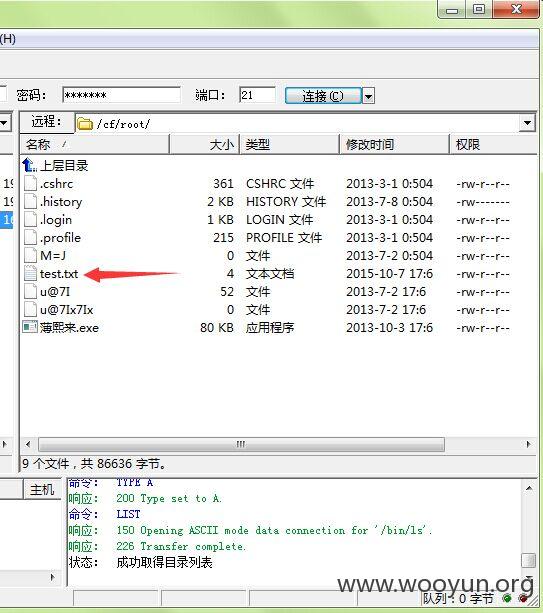This screenshot has height=613, width=543.
Task: Click the left pane dropdown arrow
Action: coord(4,123)
